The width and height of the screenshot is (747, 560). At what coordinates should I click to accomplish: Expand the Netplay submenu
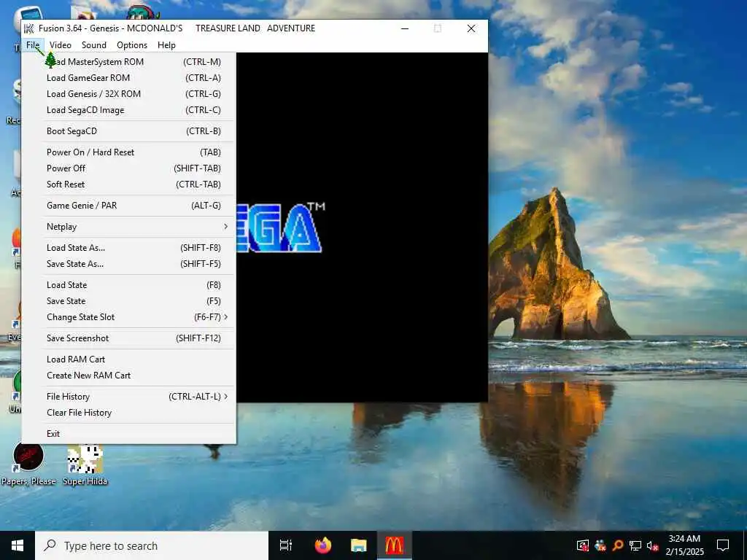pos(129,227)
